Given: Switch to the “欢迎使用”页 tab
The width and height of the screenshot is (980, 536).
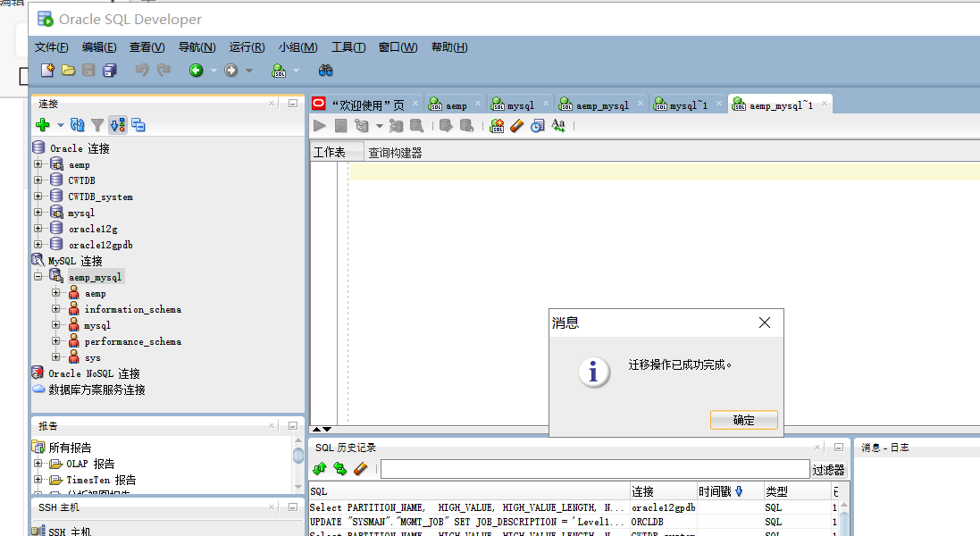Looking at the screenshot, I should click(x=366, y=105).
